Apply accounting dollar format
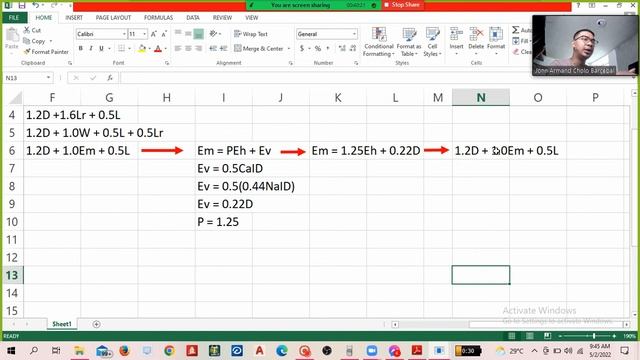This screenshot has width=640, height=360. 302,48
